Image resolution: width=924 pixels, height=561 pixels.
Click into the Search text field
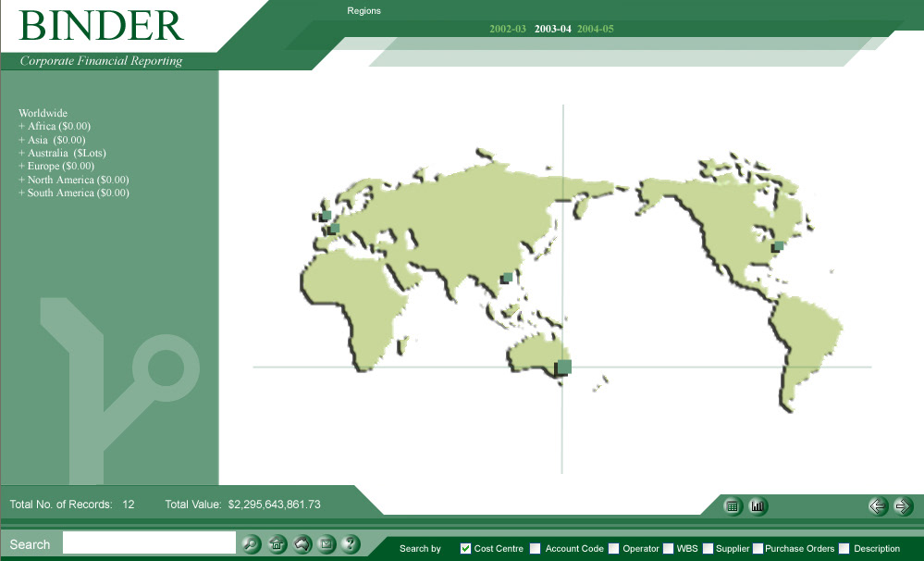pyautogui.click(x=149, y=542)
